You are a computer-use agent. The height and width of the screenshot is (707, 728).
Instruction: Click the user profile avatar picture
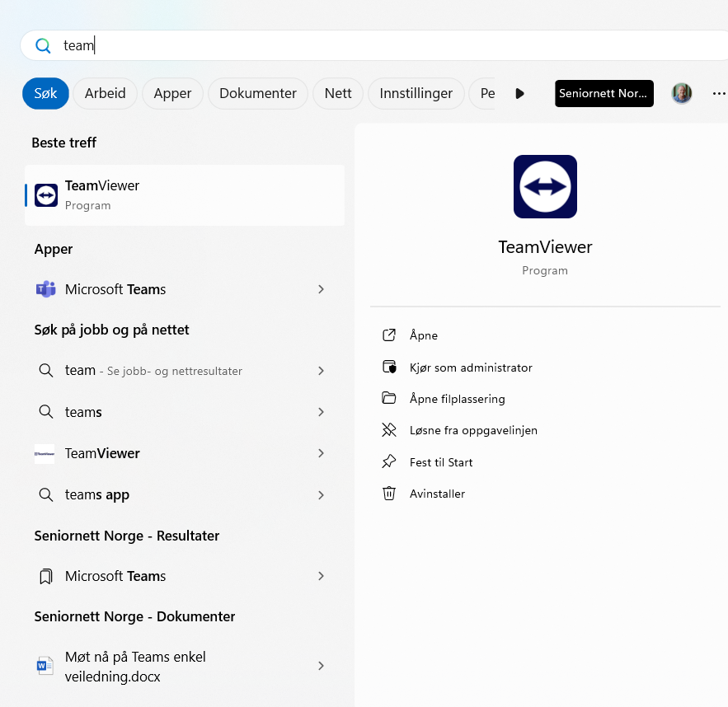click(681, 93)
